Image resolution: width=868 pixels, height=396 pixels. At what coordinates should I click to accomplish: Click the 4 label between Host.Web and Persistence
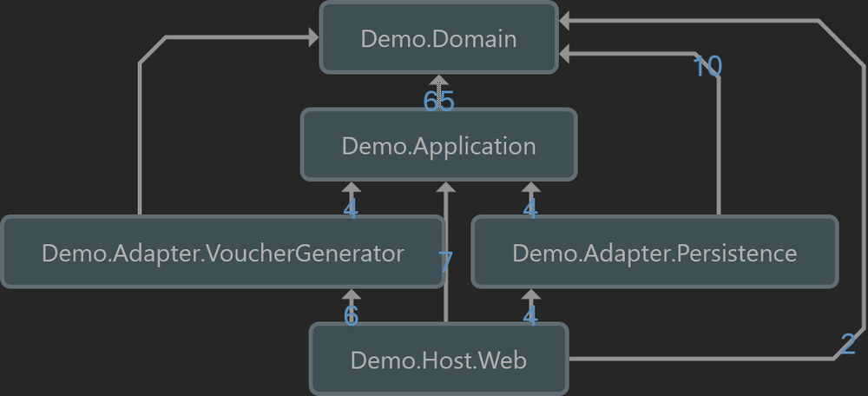pos(530,316)
